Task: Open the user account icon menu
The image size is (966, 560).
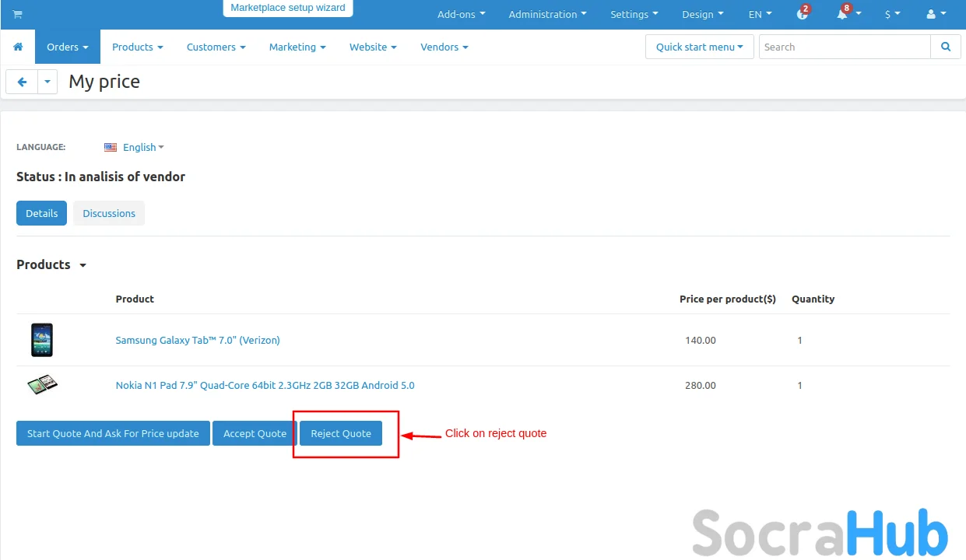Action: (935, 14)
